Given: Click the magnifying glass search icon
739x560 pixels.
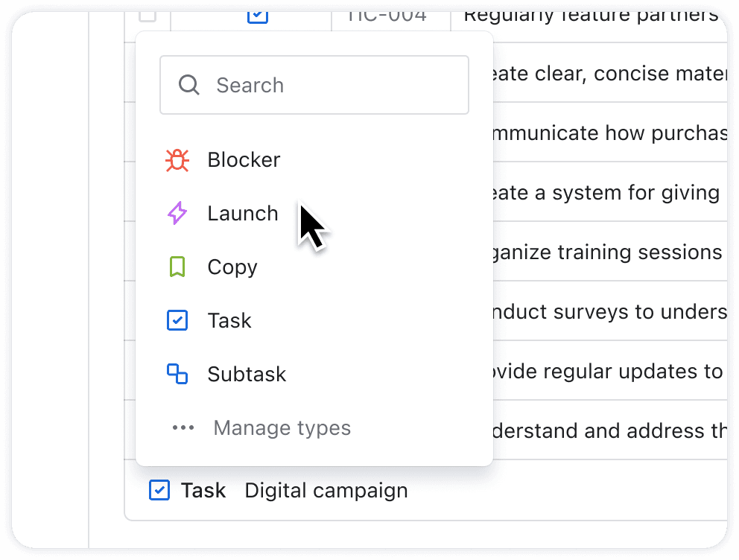Looking at the screenshot, I should (x=188, y=84).
